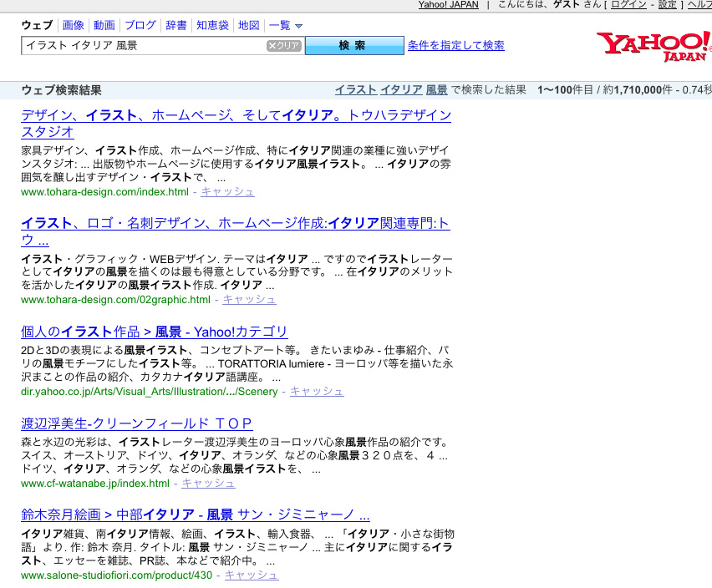This screenshot has width=712, height=588.
Task: Open 個人のイラスト作品 > 風景 Yahoo!カテゴリ result
Action: point(154,332)
